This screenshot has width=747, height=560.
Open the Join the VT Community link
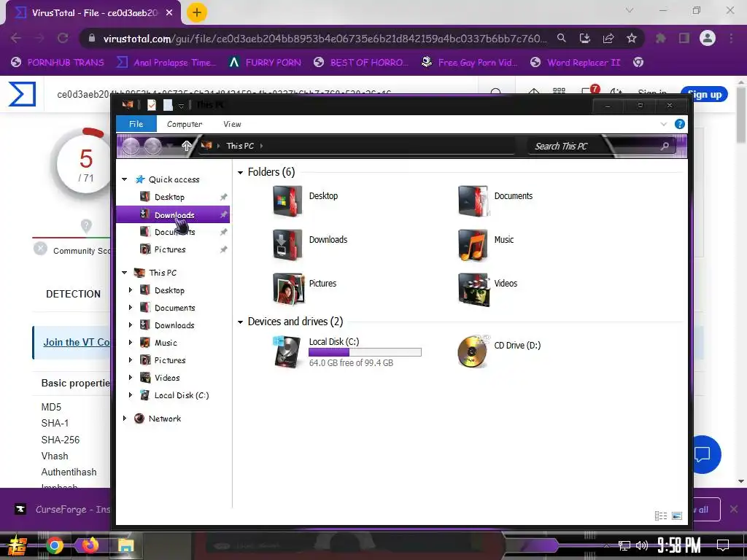click(77, 342)
